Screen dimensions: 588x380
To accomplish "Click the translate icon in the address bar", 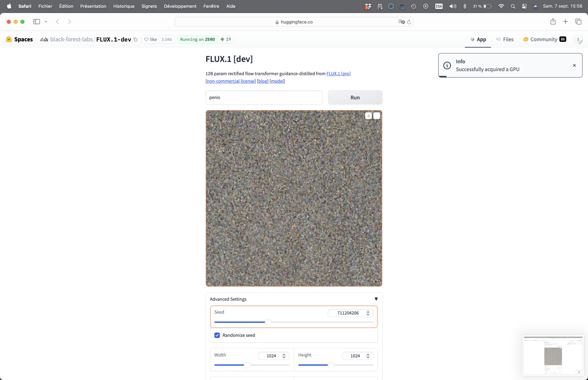I will click(x=401, y=22).
